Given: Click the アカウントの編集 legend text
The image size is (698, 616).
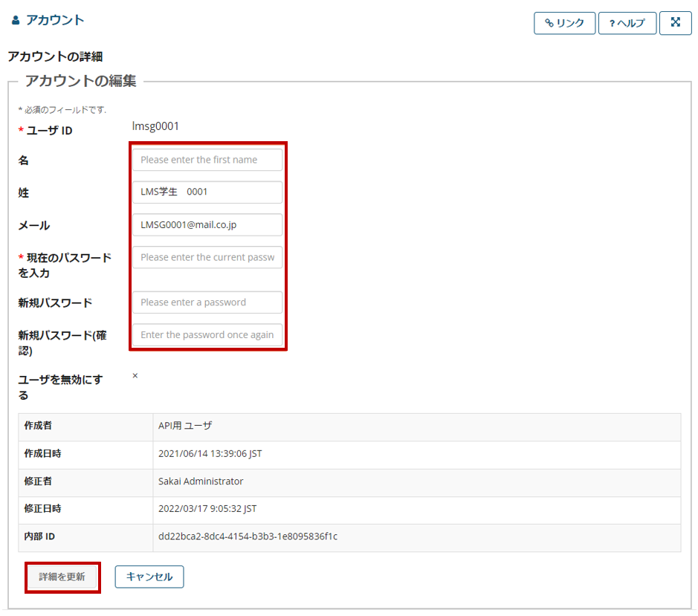Looking at the screenshot, I should (x=80, y=81).
